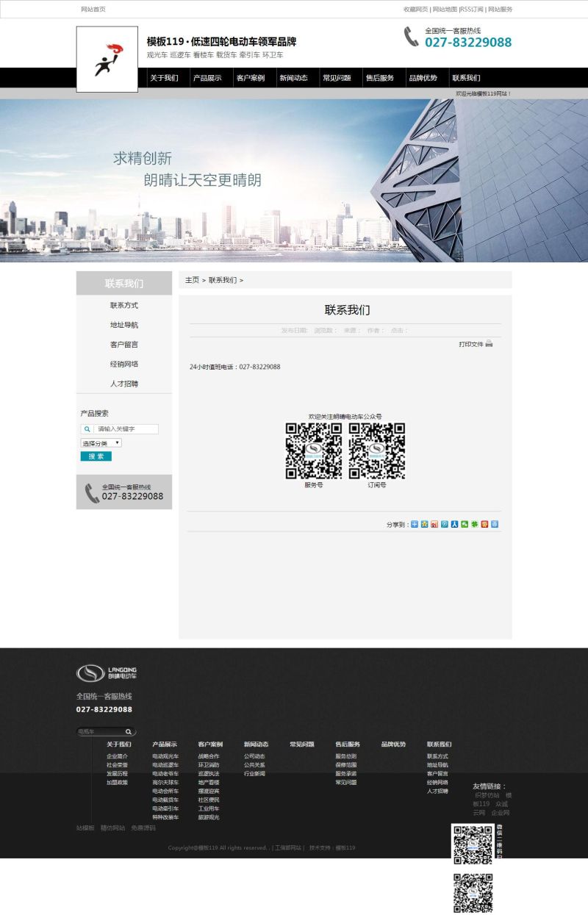588x915 pixels.
Task: Click the green clover share icon
Action: pyautogui.click(x=474, y=524)
